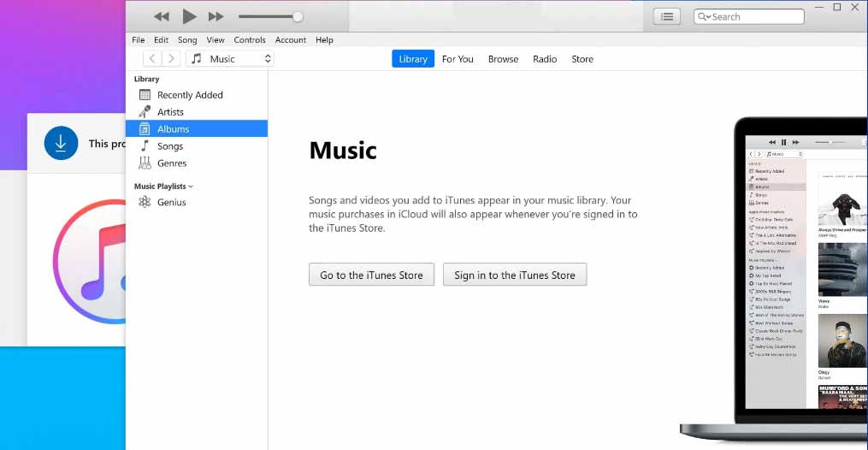Screen dimensions: 868x450
Task: Click the blue download icon in background window
Action: [61, 144]
